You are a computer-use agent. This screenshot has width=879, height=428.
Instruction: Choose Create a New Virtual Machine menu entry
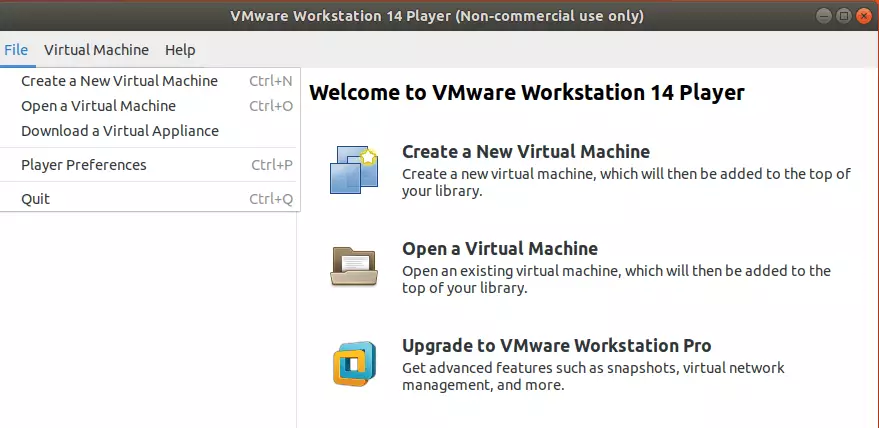[x=150, y=81]
